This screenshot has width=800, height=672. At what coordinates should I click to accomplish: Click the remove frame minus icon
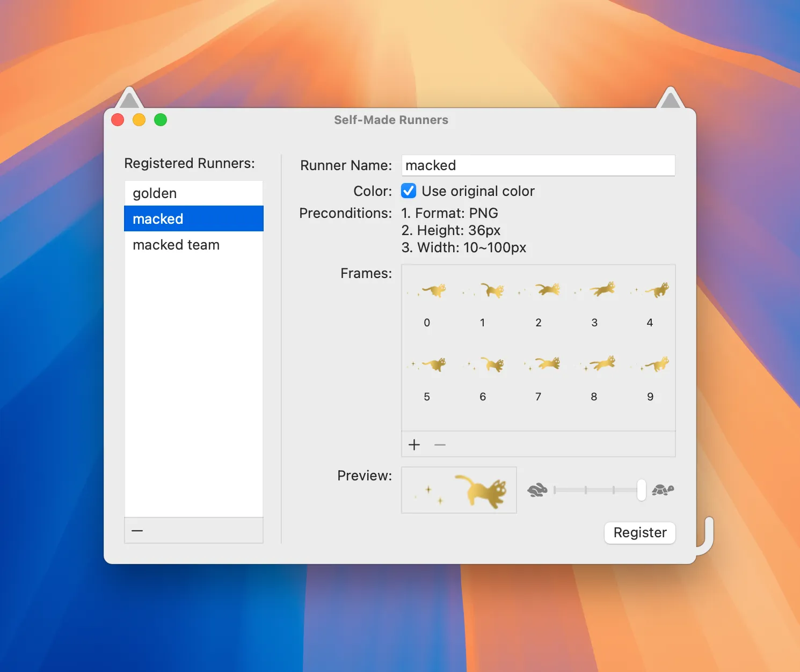tap(440, 444)
